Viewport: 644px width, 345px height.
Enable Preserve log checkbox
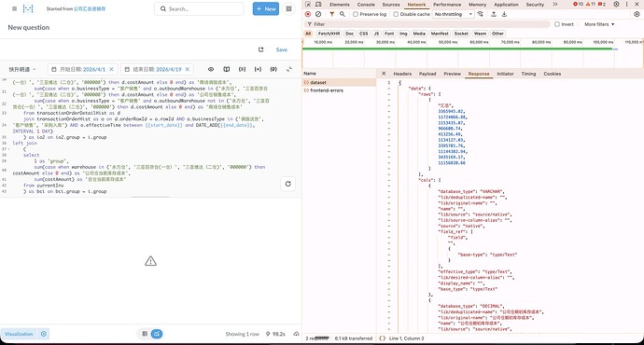click(x=356, y=14)
